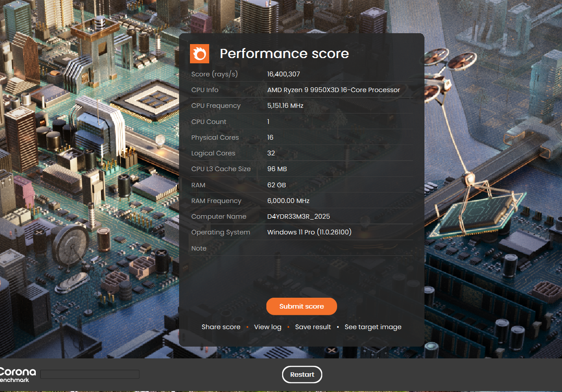Click See target image link
This screenshot has width=562, height=392.
coord(373,327)
